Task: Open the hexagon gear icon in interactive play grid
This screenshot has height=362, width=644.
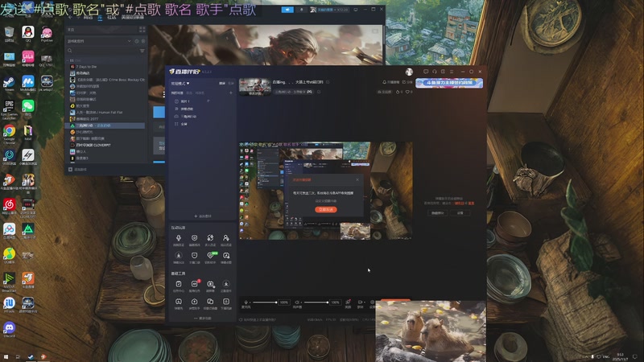Action: [194, 237]
